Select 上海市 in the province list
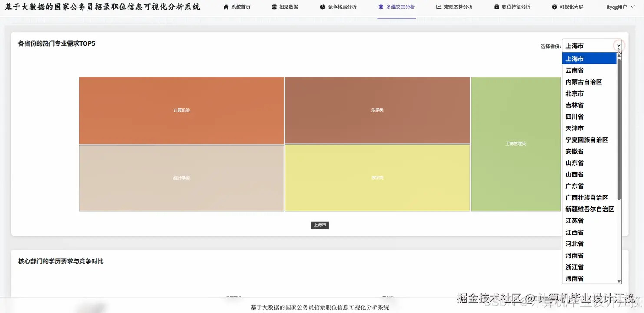 pyautogui.click(x=589, y=59)
